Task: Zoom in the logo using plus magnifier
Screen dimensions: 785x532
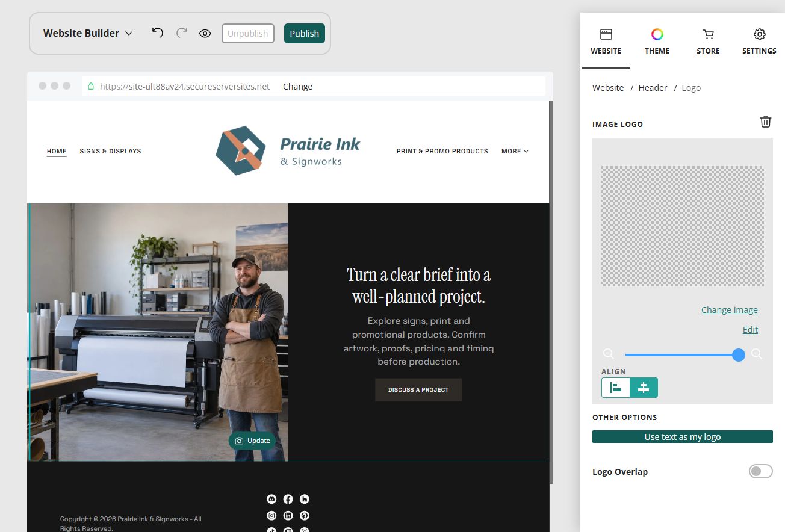Action: click(757, 354)
